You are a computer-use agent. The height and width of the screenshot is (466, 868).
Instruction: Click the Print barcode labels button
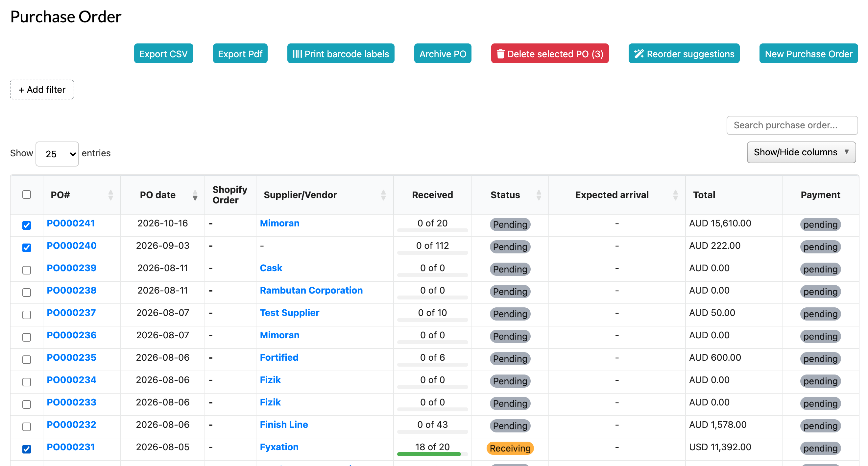(341, 54)
